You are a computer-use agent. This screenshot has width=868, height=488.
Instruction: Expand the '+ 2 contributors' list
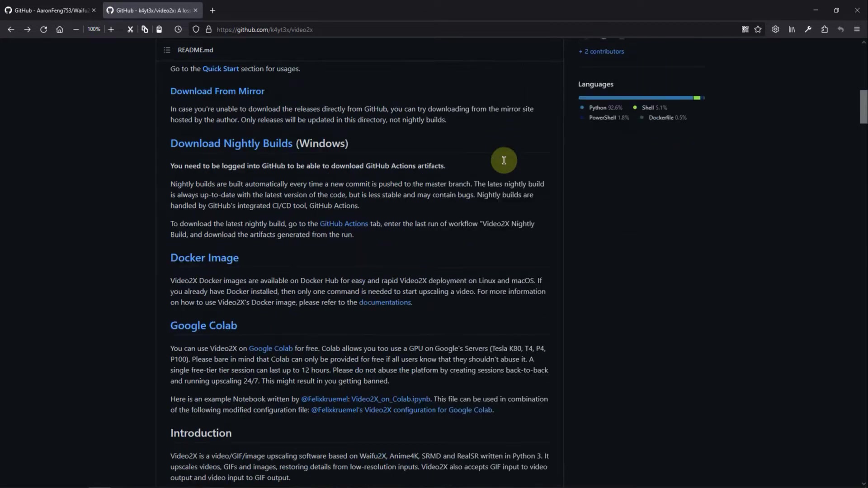tap(601, 52)
